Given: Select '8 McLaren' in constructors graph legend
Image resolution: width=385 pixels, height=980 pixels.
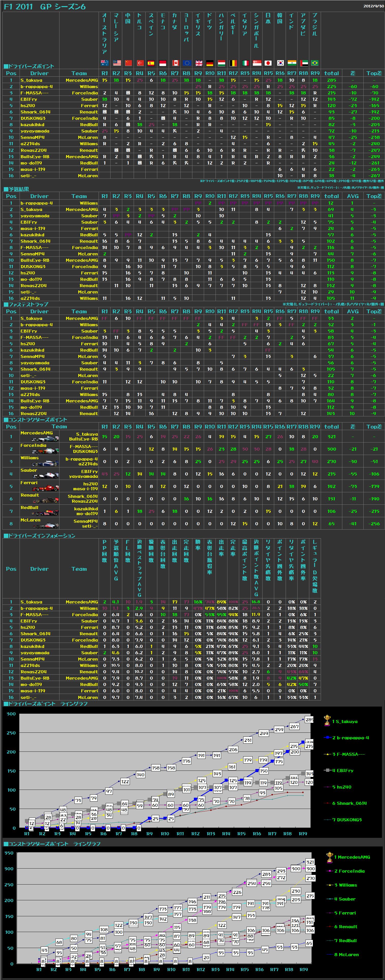Looking at the screenshot, I should coord(346,955).
